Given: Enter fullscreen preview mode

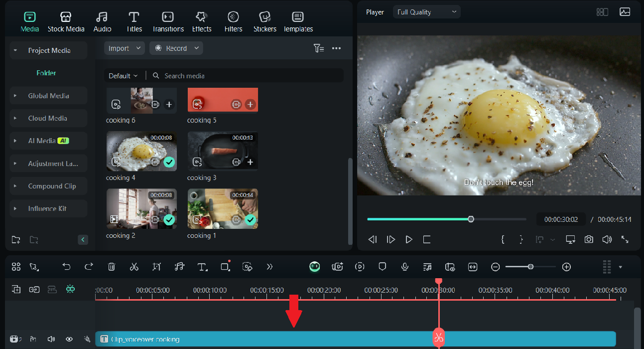Looking at the screenshot, I should [x=625, y=240].
